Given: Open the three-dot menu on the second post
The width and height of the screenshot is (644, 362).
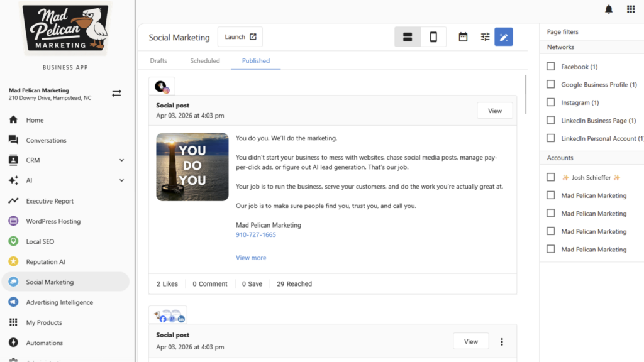Looking at the screenshot, I should click(501, 341).
